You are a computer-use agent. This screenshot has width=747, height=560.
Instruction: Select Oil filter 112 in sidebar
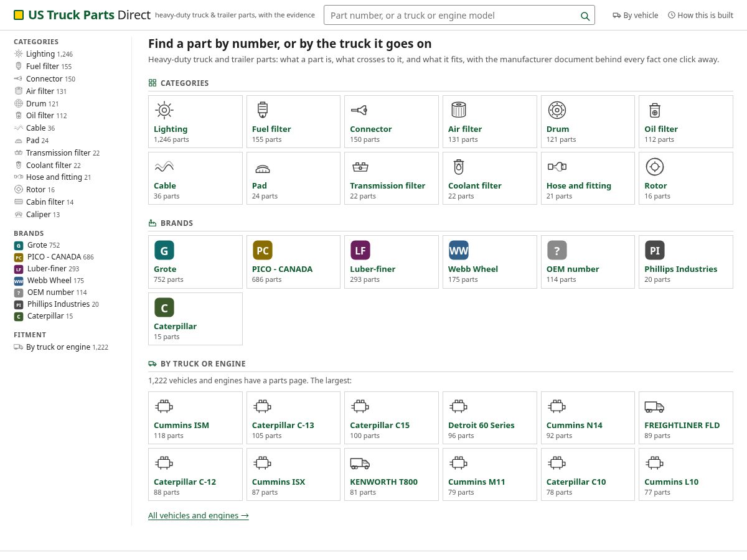(x=40, y=115)
